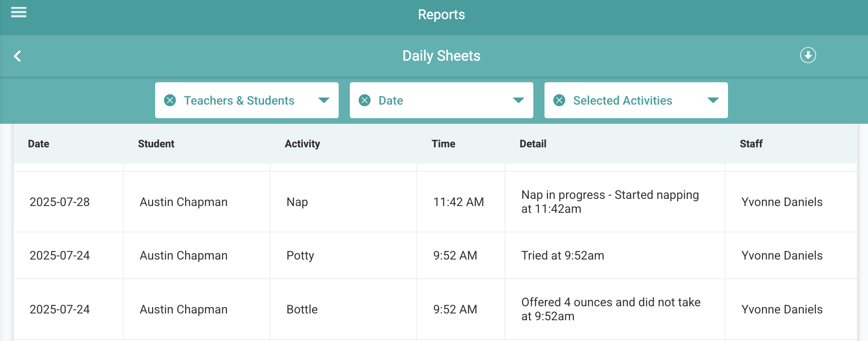The image size is (868, 341).
Task: Click Yvonne Daniels in the Nap row
Action: click(782, 202)
